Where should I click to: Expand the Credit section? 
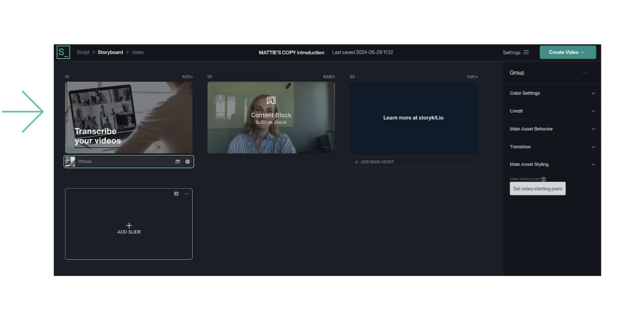click(x=552, y=111)
